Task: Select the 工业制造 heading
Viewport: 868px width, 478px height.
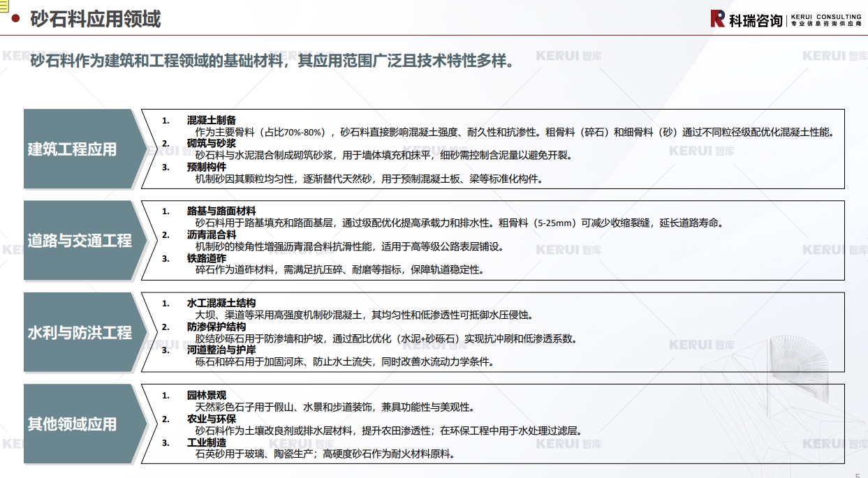Action: [207, 442]
